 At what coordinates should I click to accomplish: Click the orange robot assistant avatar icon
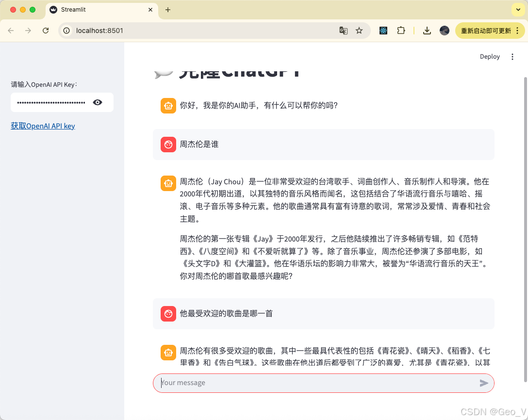[168, 106]
